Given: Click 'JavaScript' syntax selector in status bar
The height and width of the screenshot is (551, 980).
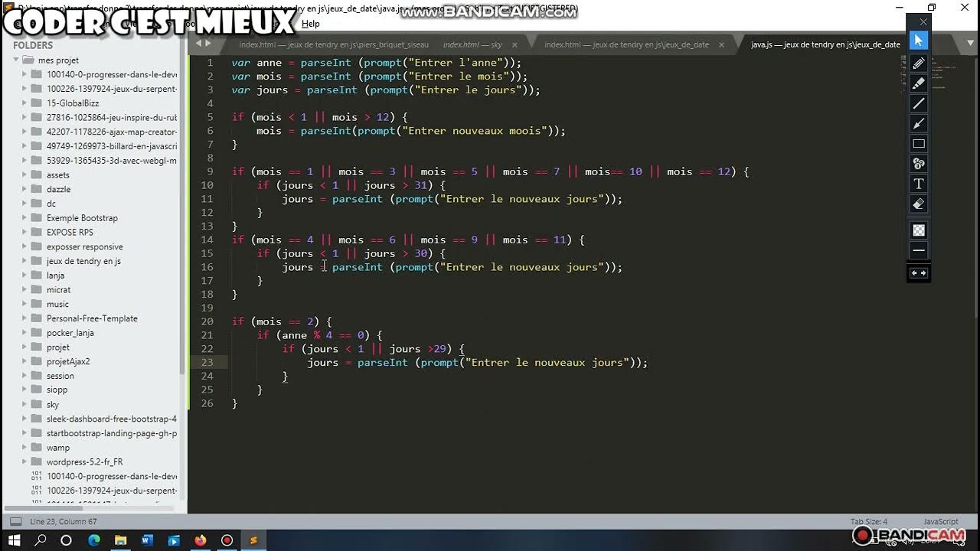Looking at the screenshot, I should [941, 522].
